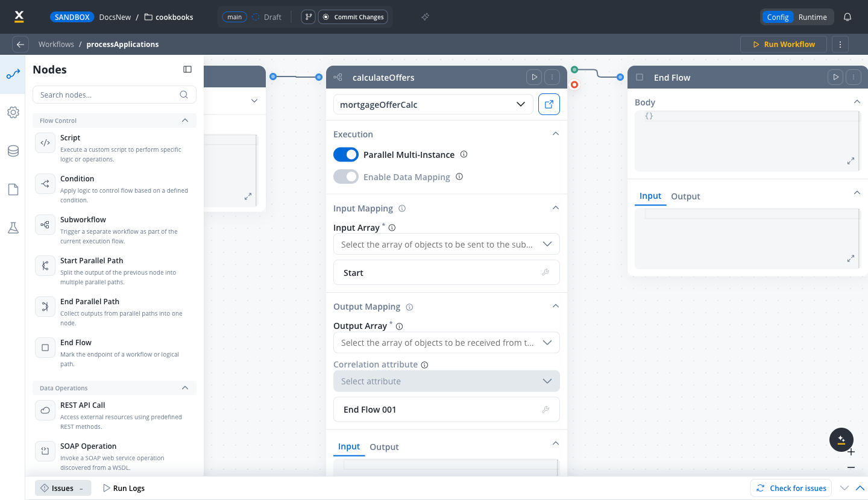Open the data sources database icon

(x=13, y=151)
